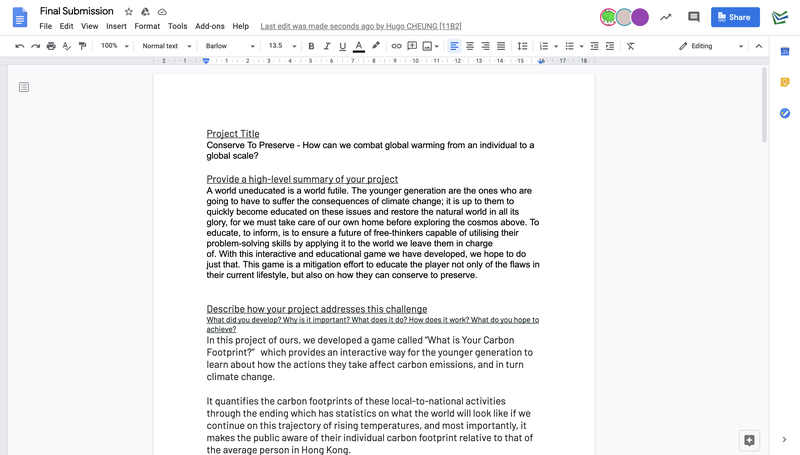Open the Insert menu
800x455 pixels.
(x=116, y=26)
